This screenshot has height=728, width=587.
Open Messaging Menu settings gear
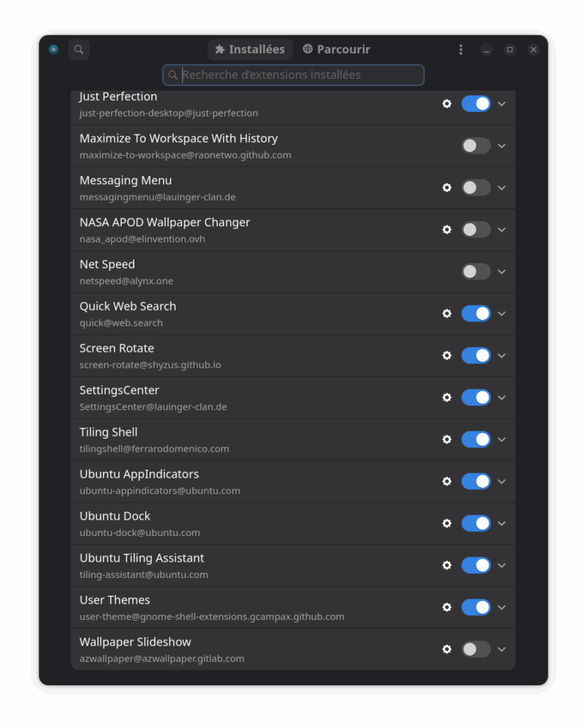[447, 188]
